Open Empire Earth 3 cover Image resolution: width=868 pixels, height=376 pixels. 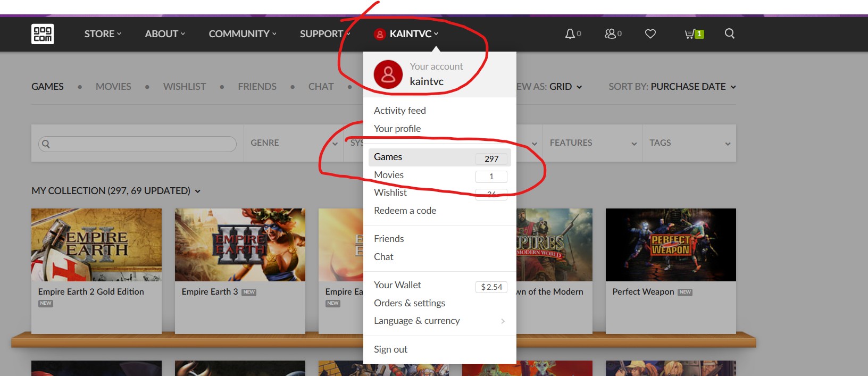click(240, 245)
